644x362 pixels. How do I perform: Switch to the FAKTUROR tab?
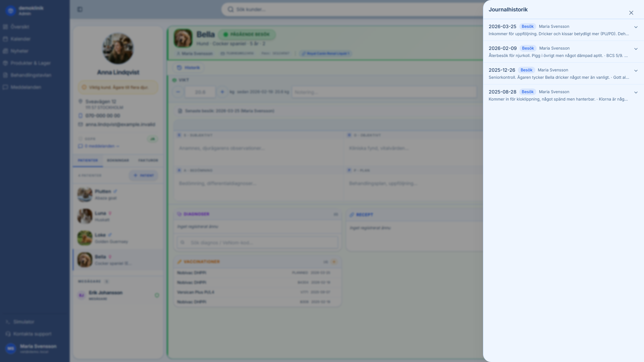(x=148, y=160)
